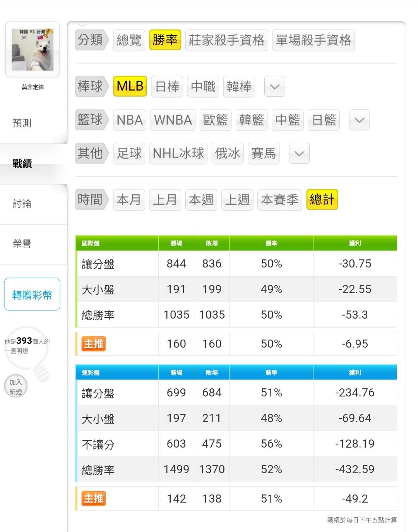This screenshot has height=532, width=418.
Task: Select the 總計 time filter
Action: coord(322,200)
